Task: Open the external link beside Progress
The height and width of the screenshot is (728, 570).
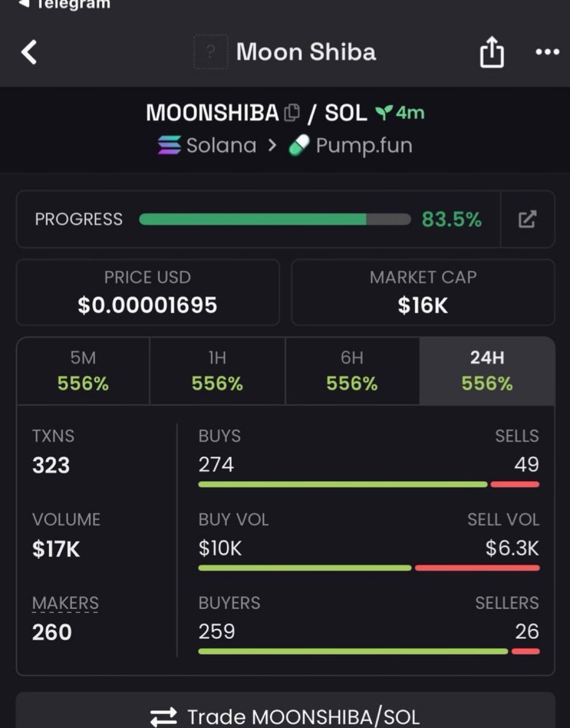Action: point(527,219)
